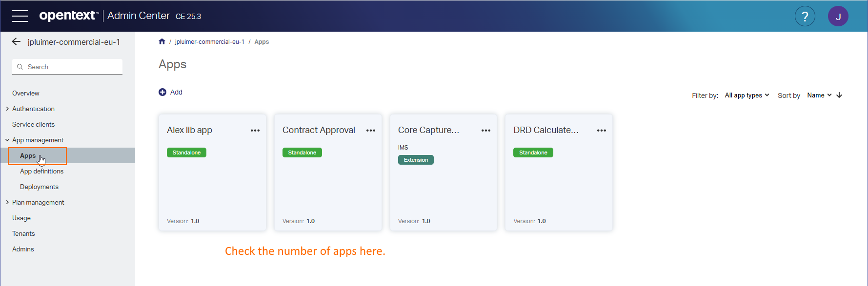Open the hamburger navigation menu
The width and height of the screenshot is (868, 286).
[x=20, y=16]
